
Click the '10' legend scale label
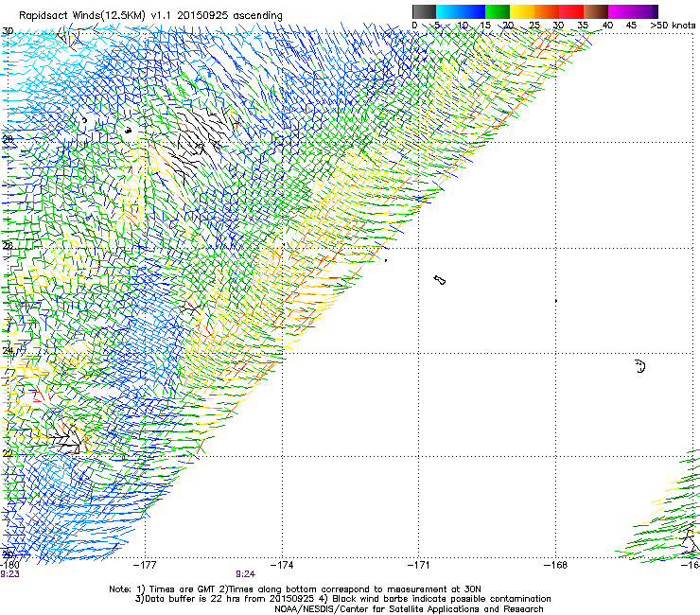pos(463,26)
